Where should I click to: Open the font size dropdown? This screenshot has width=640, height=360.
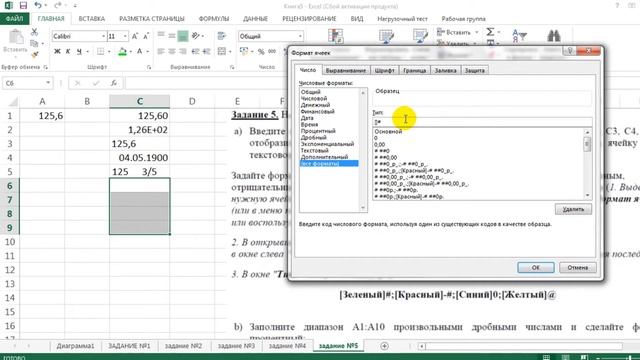click(125, 36)
